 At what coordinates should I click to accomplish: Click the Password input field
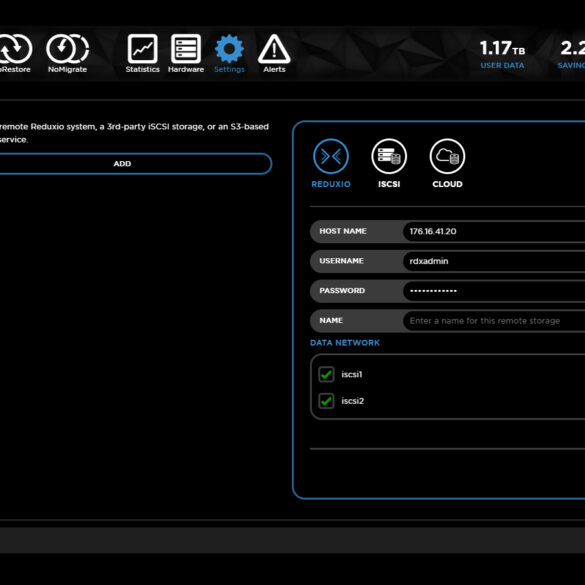(x=494, y=291)
